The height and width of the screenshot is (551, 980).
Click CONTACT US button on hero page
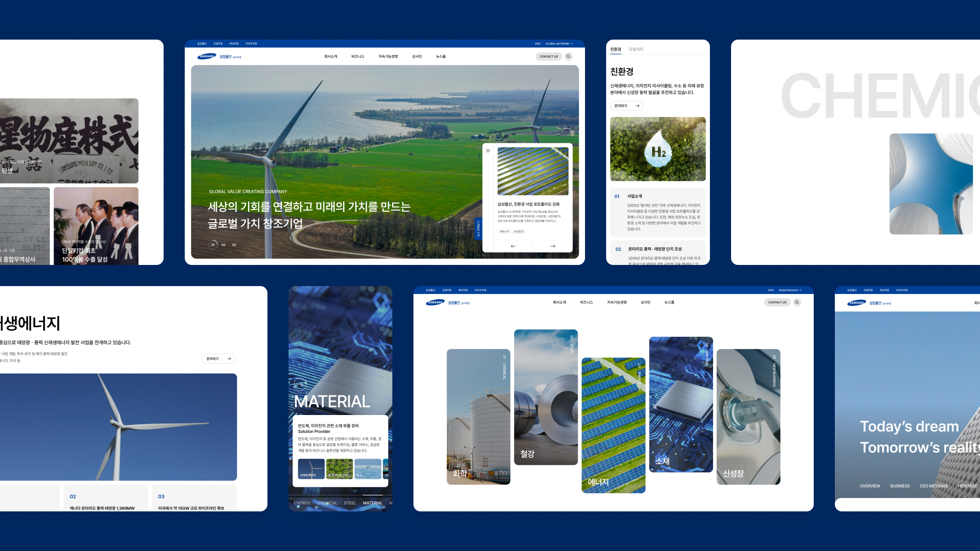[549, 56]
